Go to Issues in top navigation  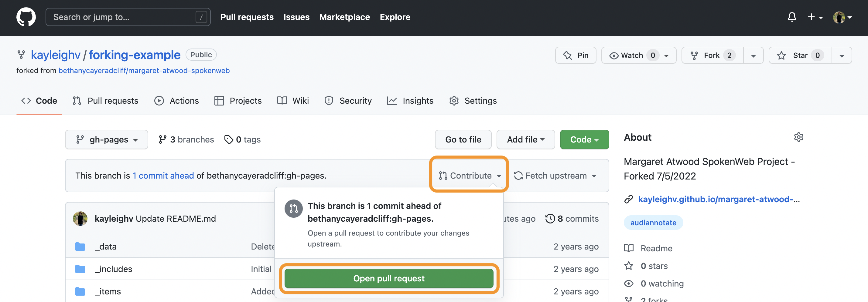click(296, 17)
